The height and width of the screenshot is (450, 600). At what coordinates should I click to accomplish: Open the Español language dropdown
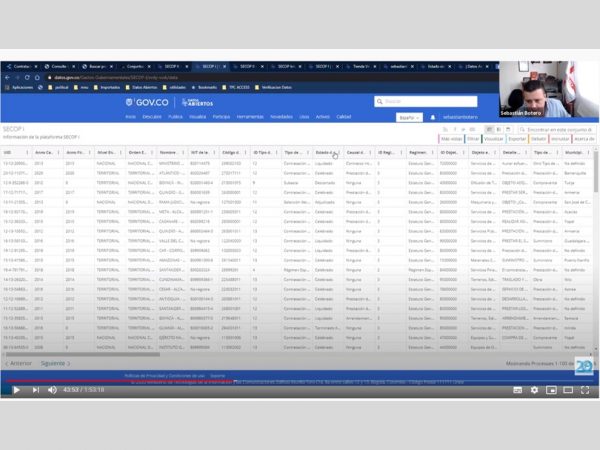[x=409, y=117]
